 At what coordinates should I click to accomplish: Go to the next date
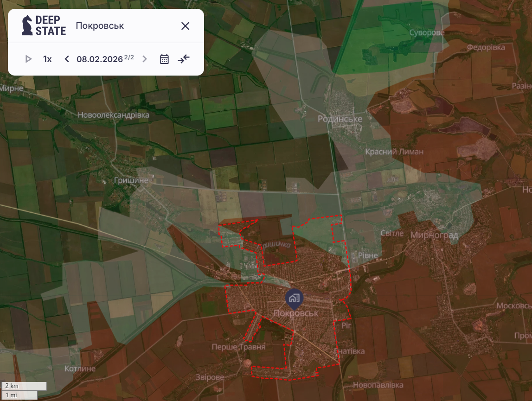click(x=145, y=59)
